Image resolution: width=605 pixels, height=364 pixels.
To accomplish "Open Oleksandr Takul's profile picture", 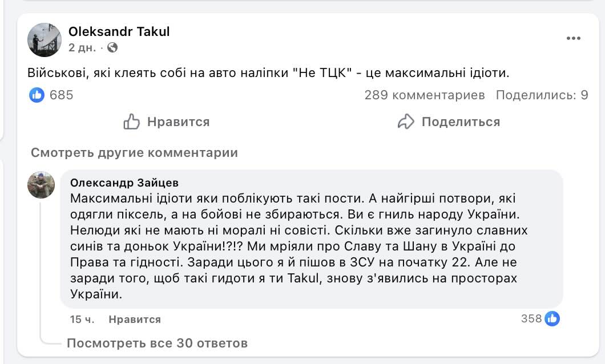I will click(45, 40).
